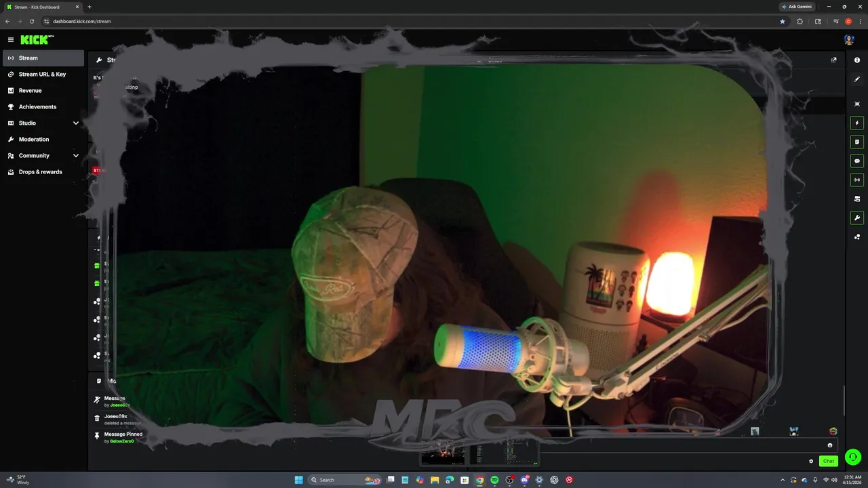Click the pencil edit icon
This screenshot has width=868, height=488.
pos(857,79)
